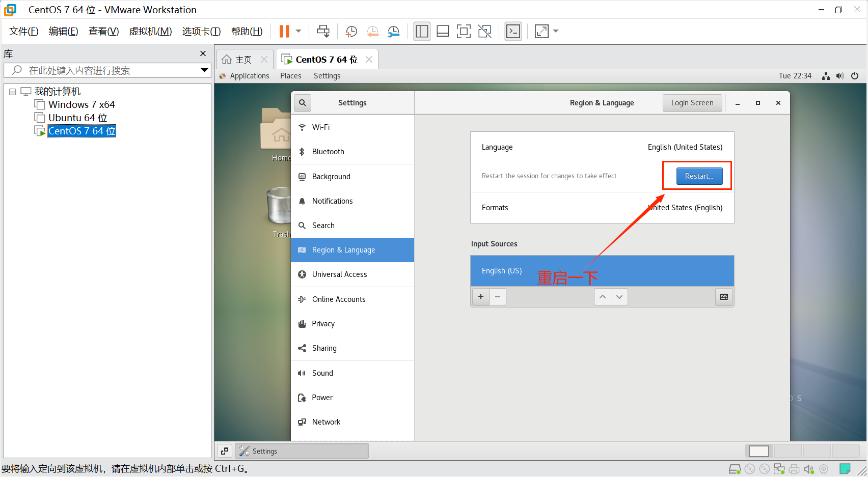Remove input source with minus button
This screenshot has height=477, width=868.
498,297
